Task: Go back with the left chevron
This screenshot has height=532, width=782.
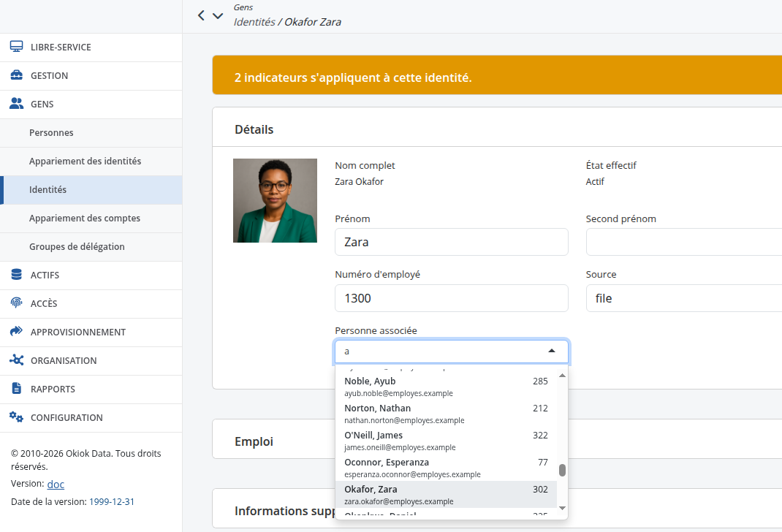Action: 201,15
